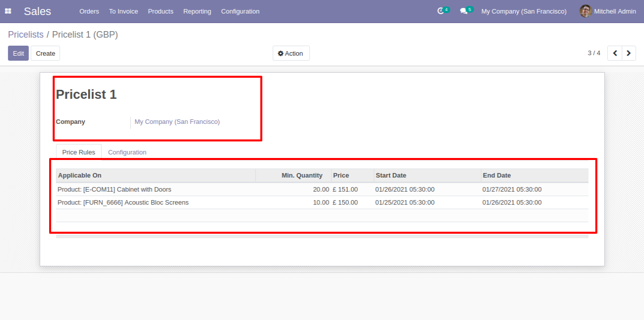Open the conversations chat bubble icon

[x=463, y=11]
